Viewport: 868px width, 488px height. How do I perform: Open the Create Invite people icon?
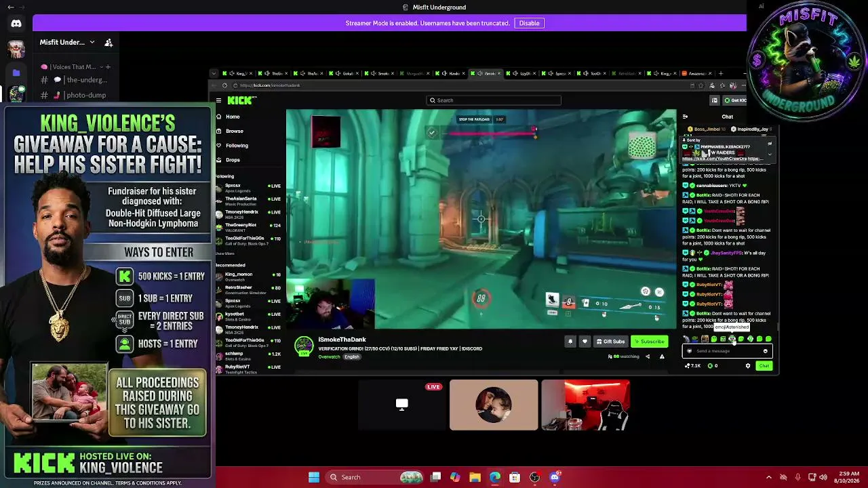click(108, 43)
